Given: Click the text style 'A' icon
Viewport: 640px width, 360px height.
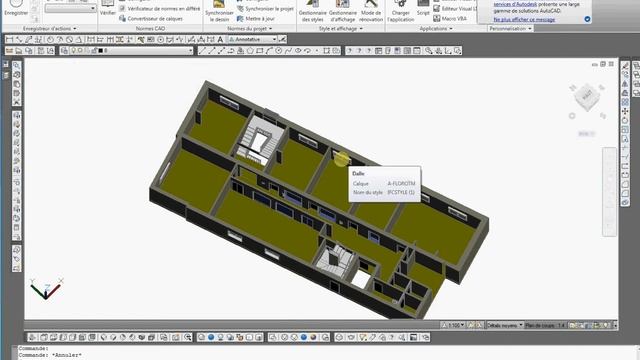Looking at the screenshot, I should pos(220,39).
